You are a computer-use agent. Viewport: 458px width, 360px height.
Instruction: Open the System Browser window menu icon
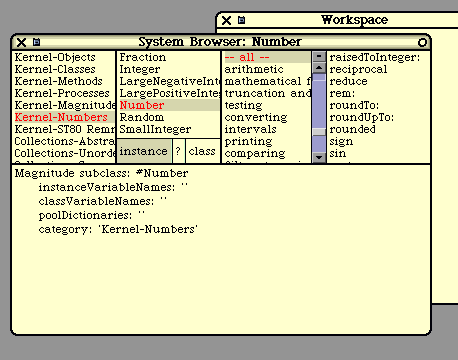point(37,42)
